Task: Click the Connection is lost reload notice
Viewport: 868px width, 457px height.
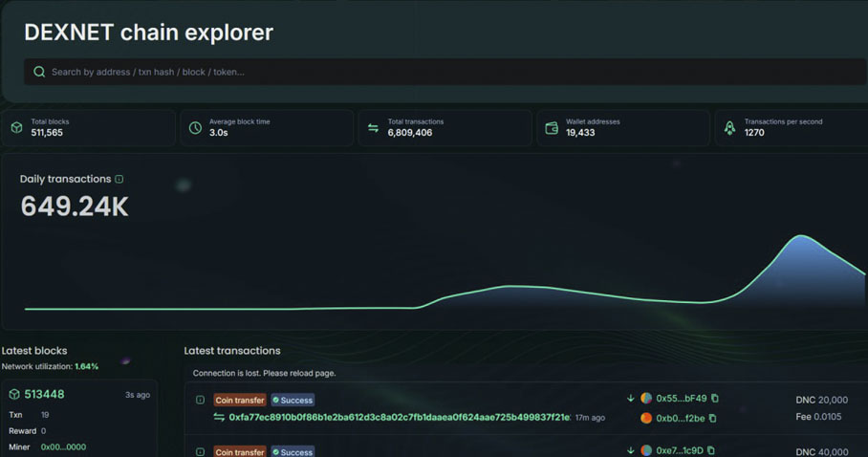Action: pyautogui.click(x=264, y=374)
